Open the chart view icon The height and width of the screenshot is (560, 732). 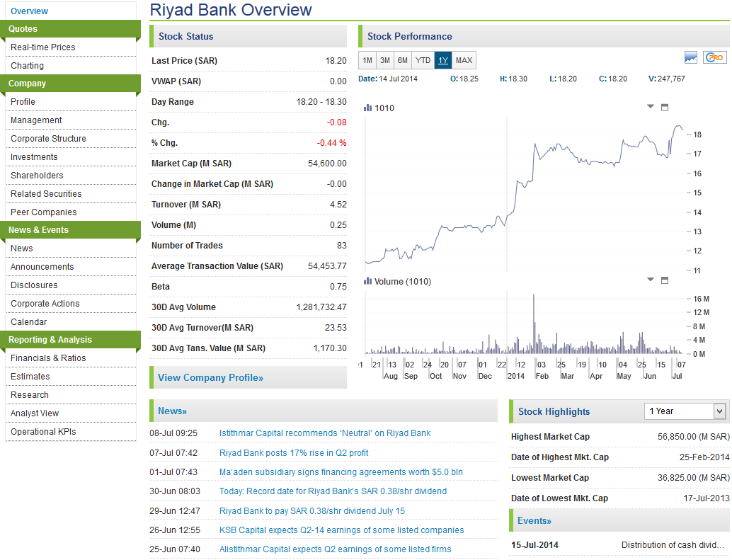coord(690,58)
